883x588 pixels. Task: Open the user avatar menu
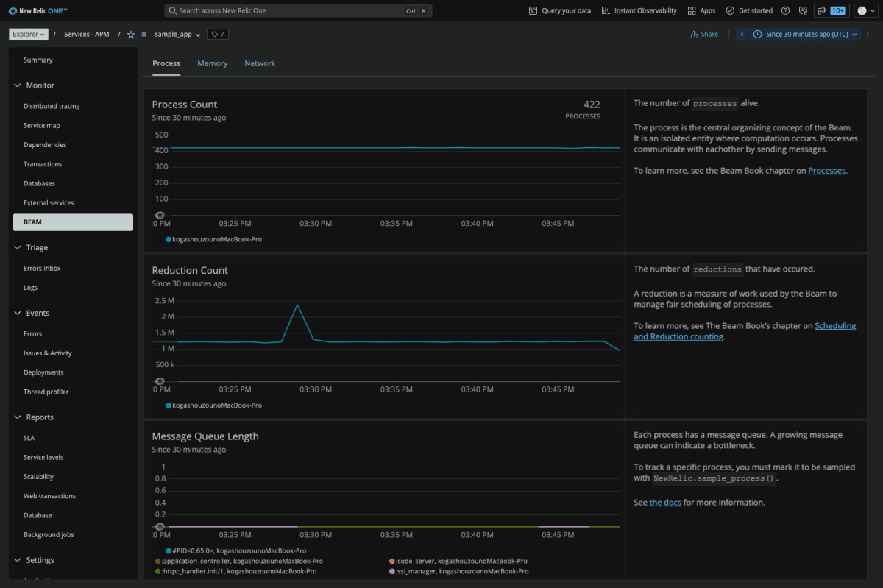tap(865, 11)
